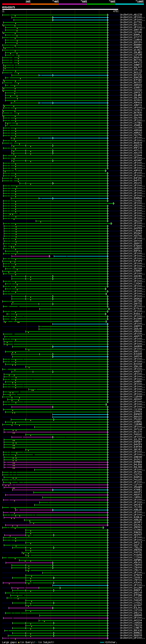Select the UniRef100_B6T761 label
The height and width of the screenshot is (644, 146).
point(131,60)
